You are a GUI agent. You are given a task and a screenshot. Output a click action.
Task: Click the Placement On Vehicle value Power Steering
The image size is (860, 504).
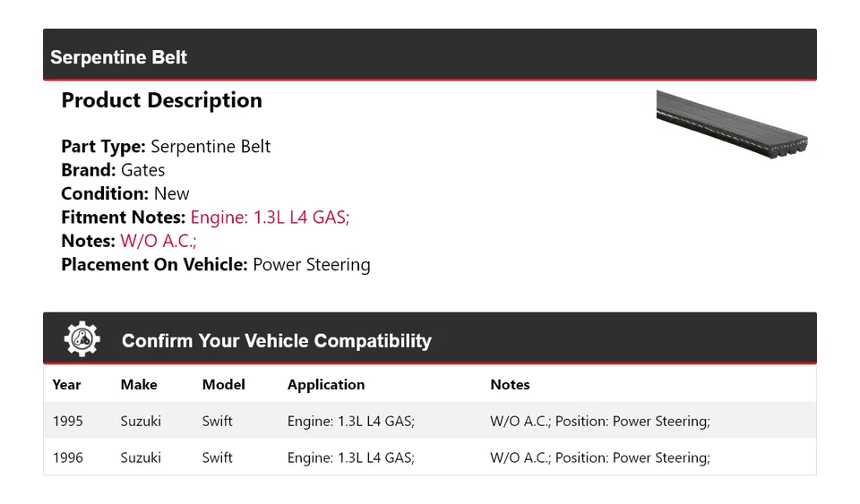click(311, 265)
